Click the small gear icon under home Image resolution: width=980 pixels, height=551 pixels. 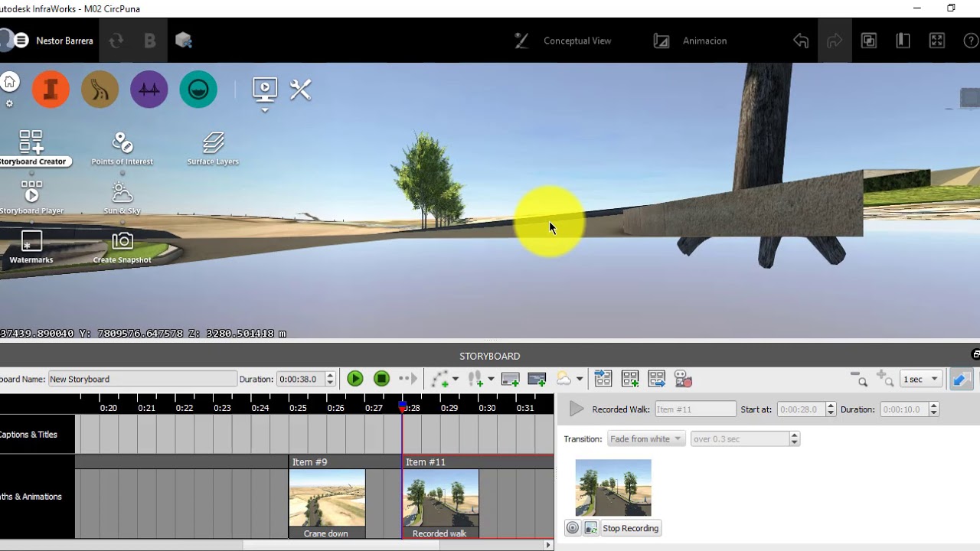(9, 103)
